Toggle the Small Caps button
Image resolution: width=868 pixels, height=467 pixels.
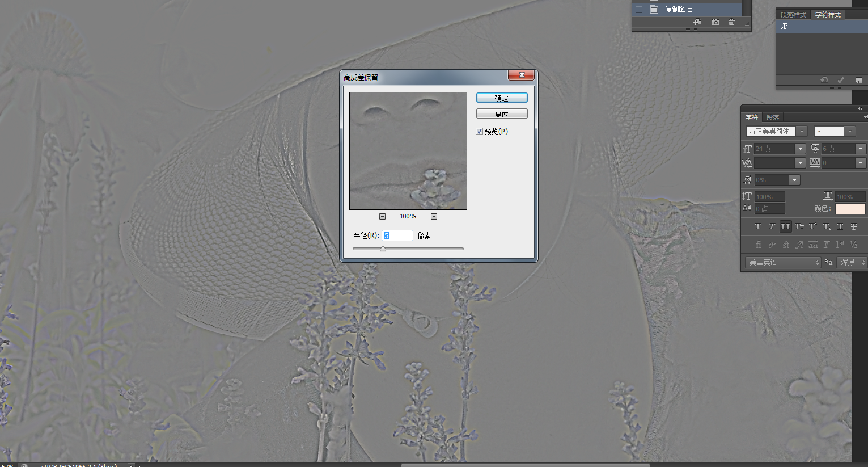pyautogui.click(x=799, y=226)
